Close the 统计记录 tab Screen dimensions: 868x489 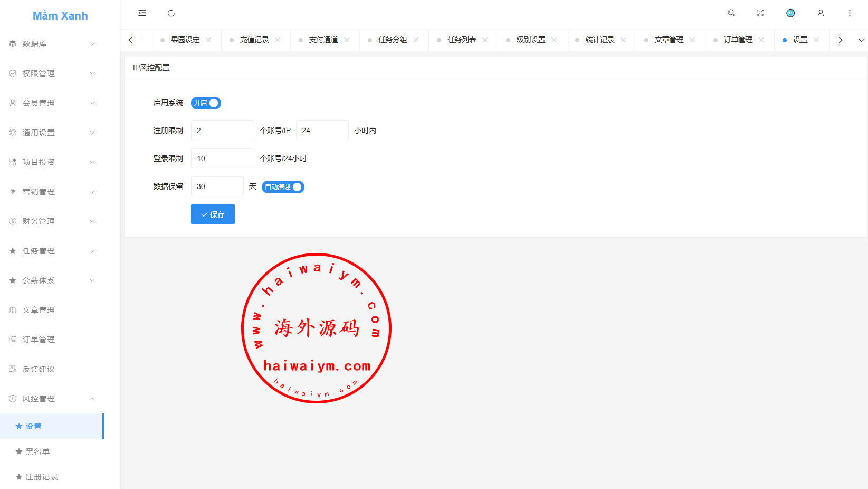[x=623, y=40]
